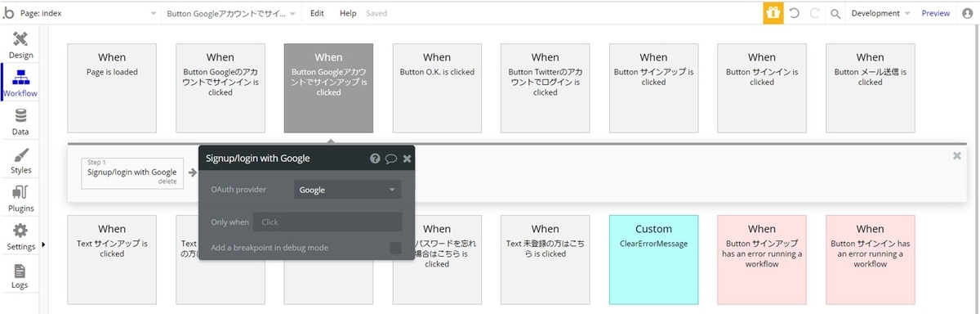The width and height of the screenshot is (980, 314).
Task: Select Button Twitterのアカウントでログイン event
Action: [545, 87]
